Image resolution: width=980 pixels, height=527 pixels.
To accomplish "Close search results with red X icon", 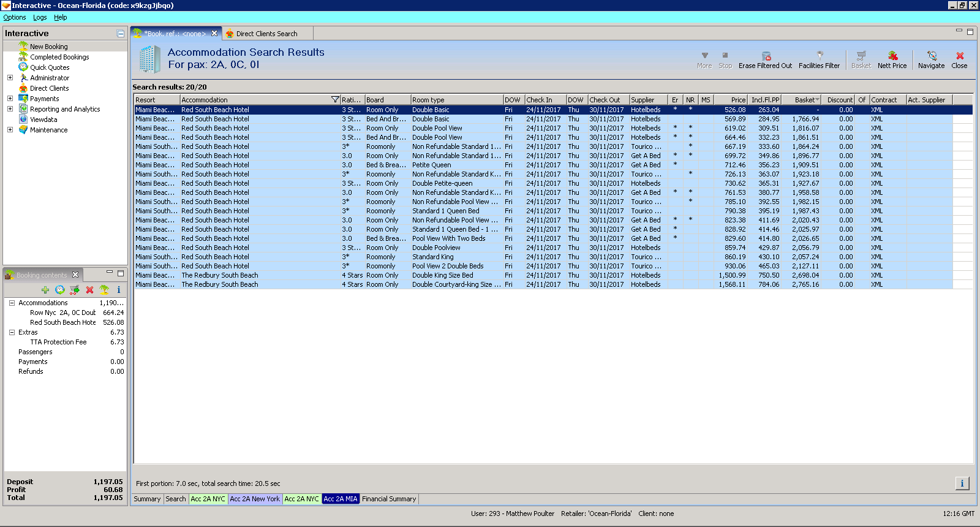I will [x=960, y=56].
